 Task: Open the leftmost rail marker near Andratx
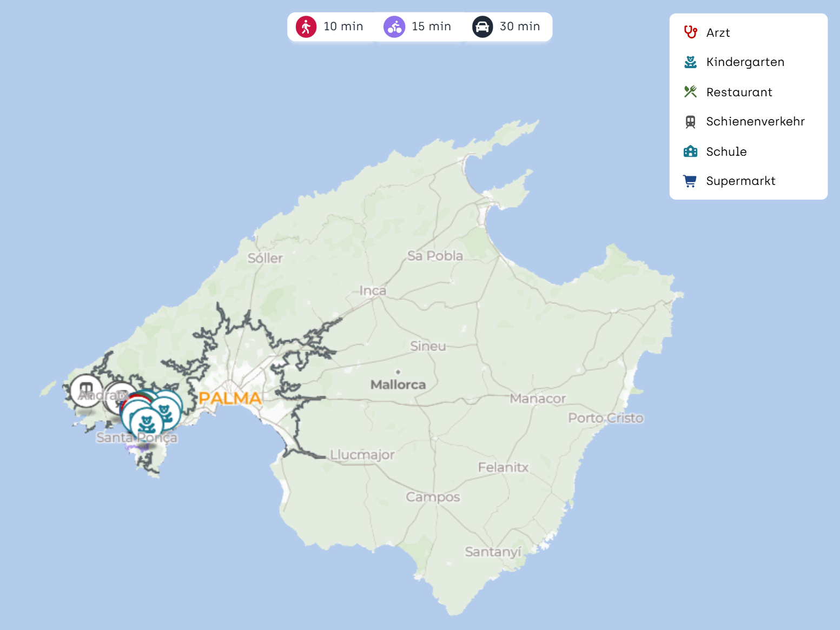tap(85, 389)
